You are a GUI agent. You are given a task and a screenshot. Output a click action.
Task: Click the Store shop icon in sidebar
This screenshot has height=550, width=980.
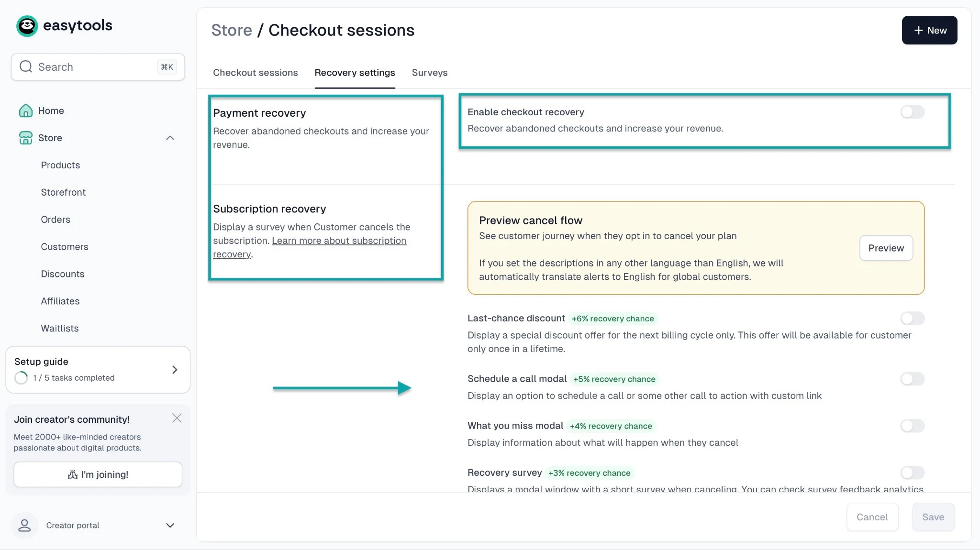pyautogui.click(x=25, y=138)
